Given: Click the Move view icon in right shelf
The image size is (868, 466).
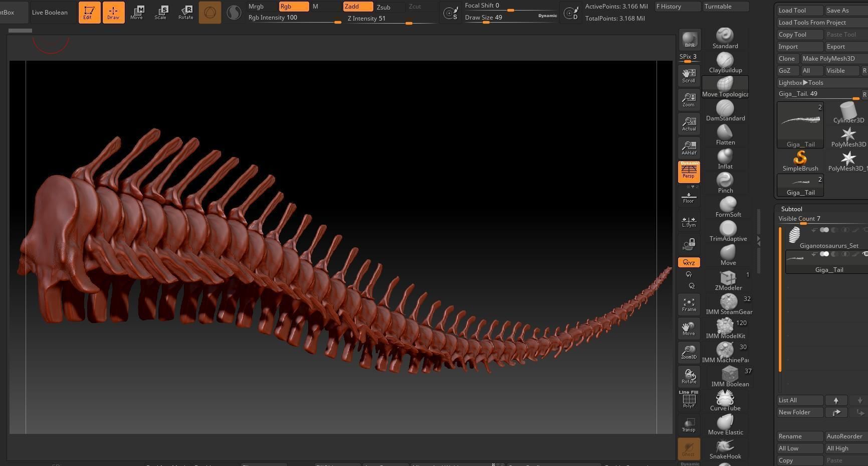Looking at the screenshot, I should click(689, 329).
